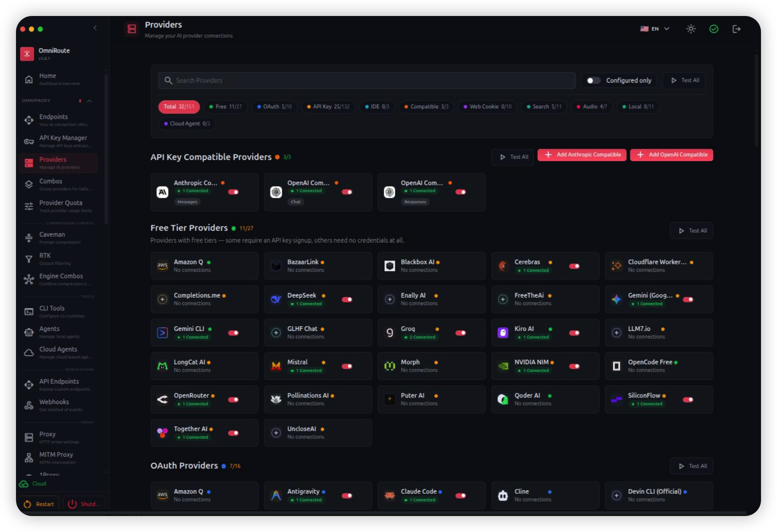This screenshot has height=532, width=777.
Task: Click the Blackbox AI provider logo
Action: [x=390, y=266]
